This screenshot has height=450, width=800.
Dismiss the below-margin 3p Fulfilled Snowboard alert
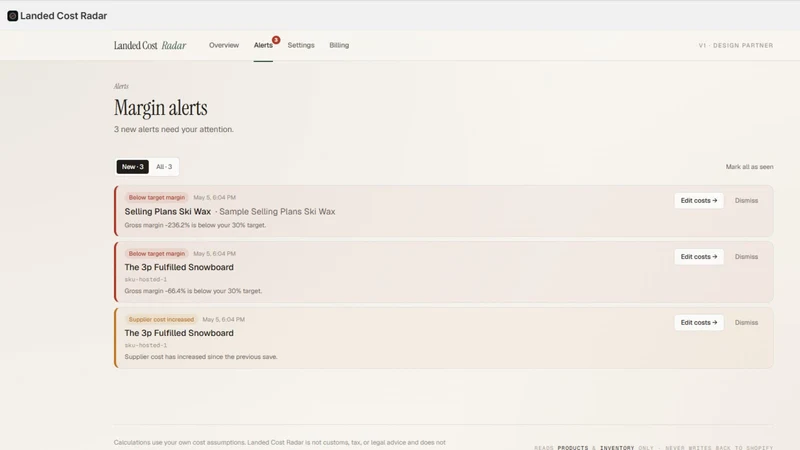(x=746, y=257)
